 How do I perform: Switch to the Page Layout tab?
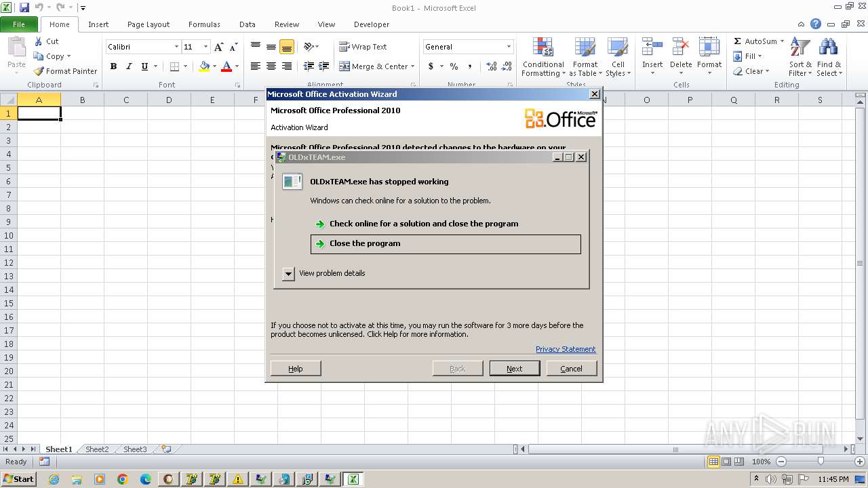click(x=149, y=24)
